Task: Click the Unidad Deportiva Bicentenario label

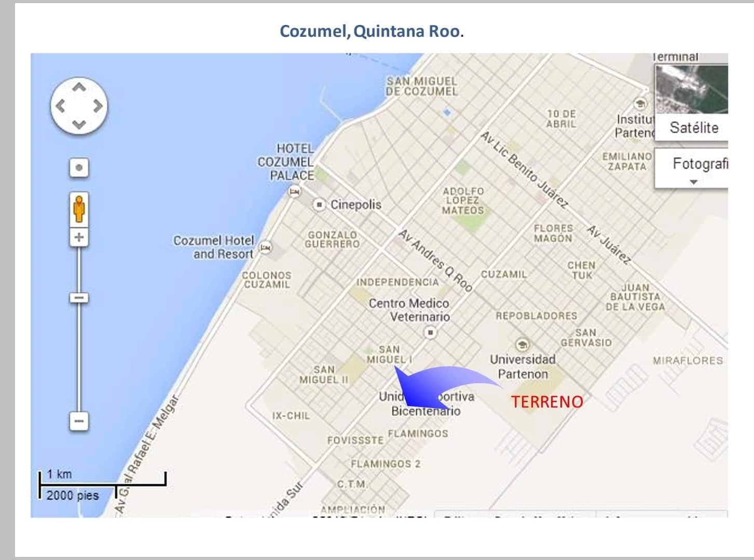Action: tap(426, 404)
